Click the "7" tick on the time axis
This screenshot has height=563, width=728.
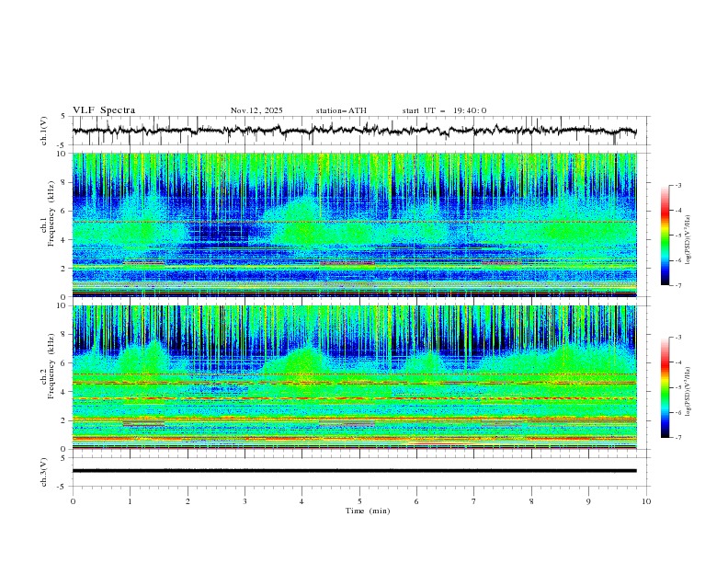[474, 501]
